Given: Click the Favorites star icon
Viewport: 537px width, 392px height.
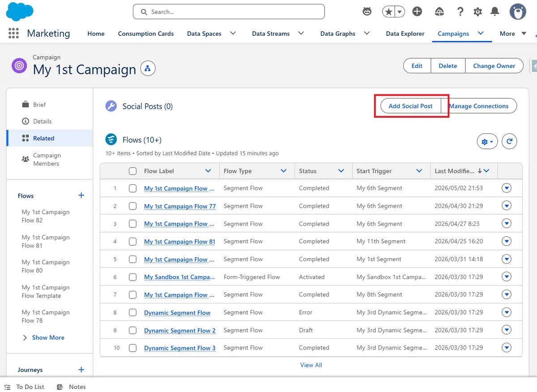Looking at the screenshot, I should pyautogui.click(x=388, y=12).
